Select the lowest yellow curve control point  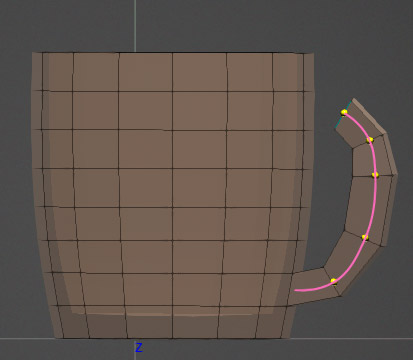pos(334,282)
